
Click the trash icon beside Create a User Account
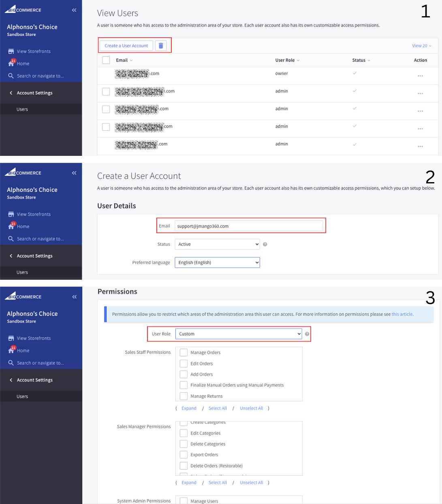pos(161,46)
